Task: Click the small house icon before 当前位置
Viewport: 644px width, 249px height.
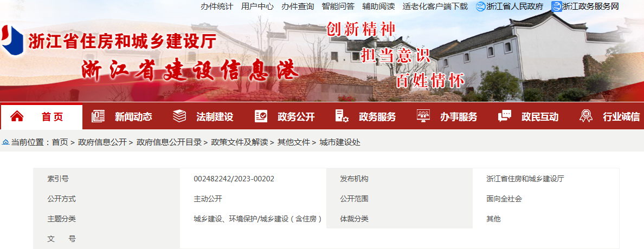Action: click(6, 142)
